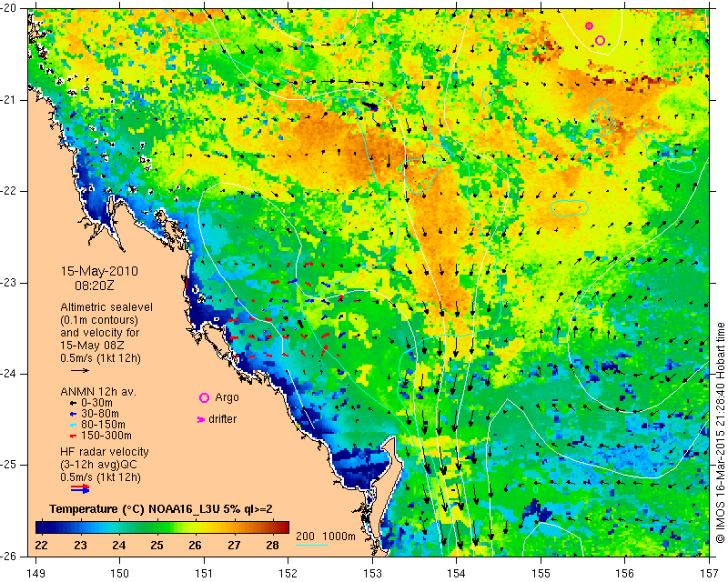Click the '80-150m' depth label
The image size is (728, 582).
click(x=103, y=425)
